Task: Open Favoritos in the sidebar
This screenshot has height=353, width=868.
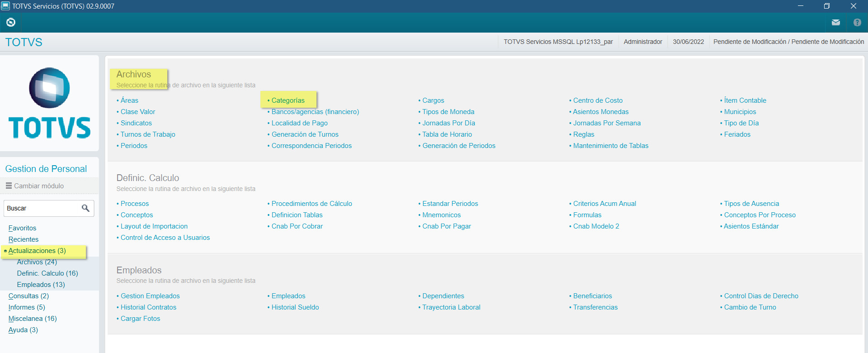Action: (22, 228)
